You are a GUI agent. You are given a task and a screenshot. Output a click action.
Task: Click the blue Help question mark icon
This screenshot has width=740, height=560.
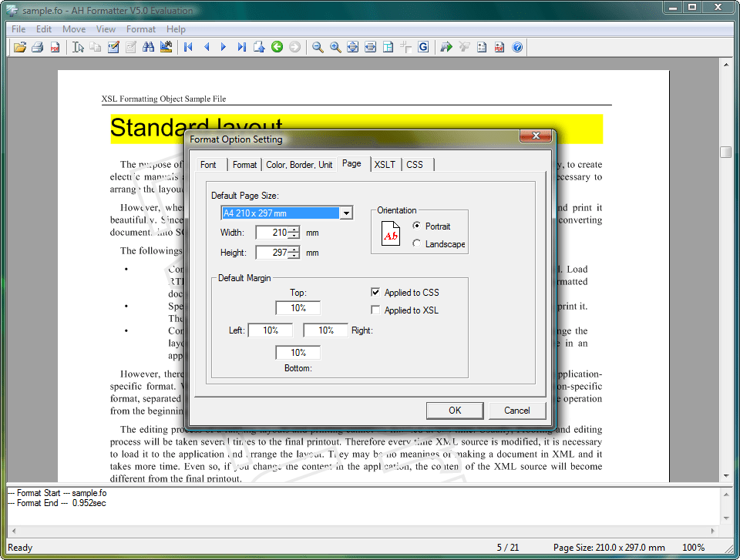click(517, 48)
